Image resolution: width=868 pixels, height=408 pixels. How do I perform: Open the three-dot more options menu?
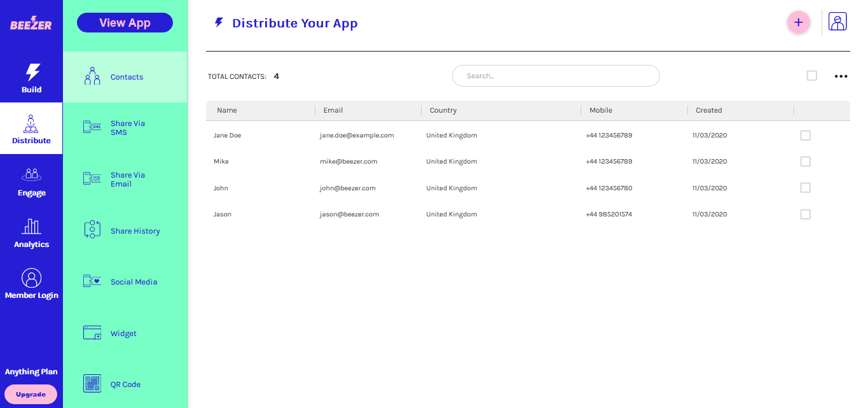(x=841, y=76)
